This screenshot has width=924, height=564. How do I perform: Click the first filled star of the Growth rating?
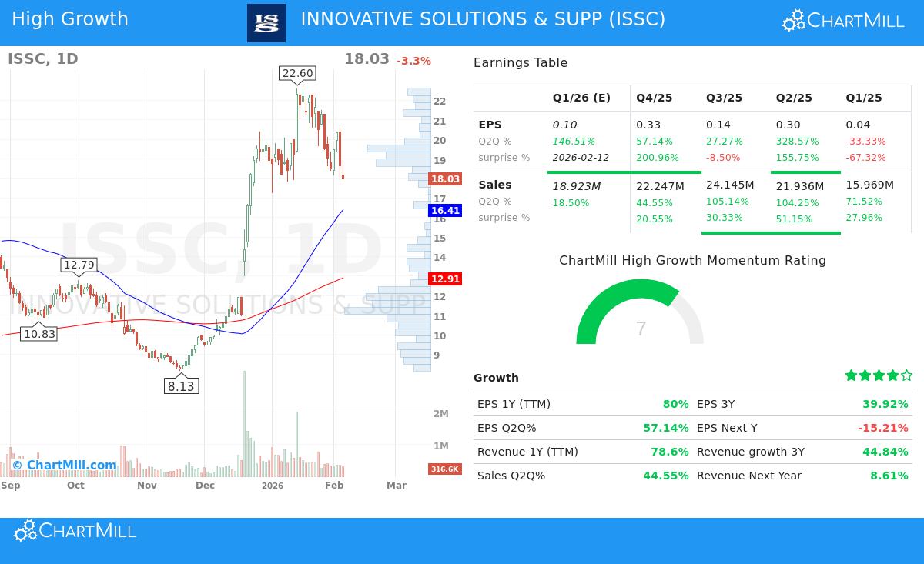coord(851,375)
